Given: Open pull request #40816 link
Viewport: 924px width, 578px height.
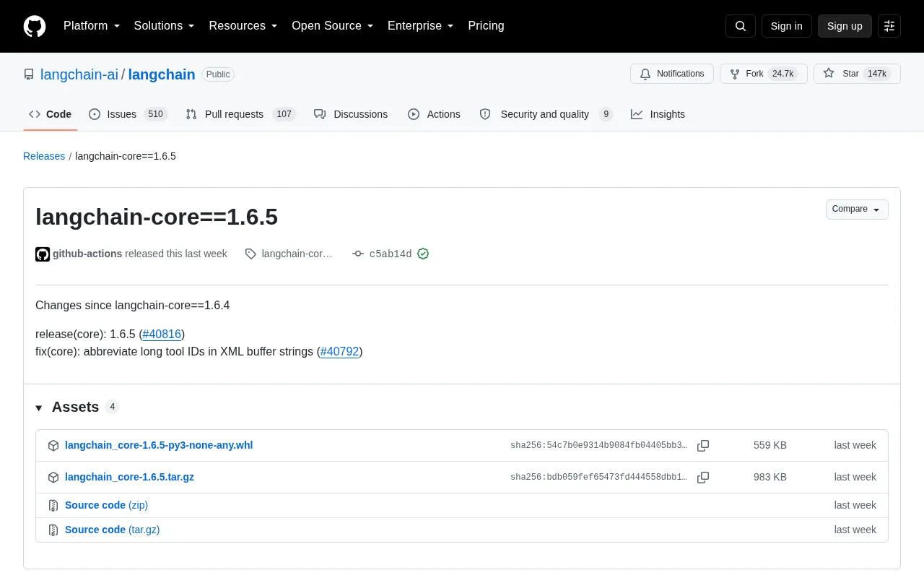Looking at the screenshot, I should click(x=162, y=335).
